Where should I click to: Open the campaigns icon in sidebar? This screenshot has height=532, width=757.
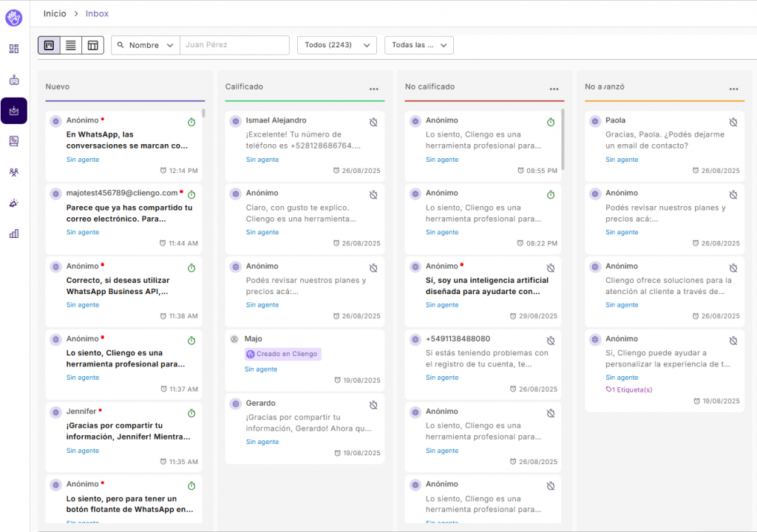(x=14, y=202)
